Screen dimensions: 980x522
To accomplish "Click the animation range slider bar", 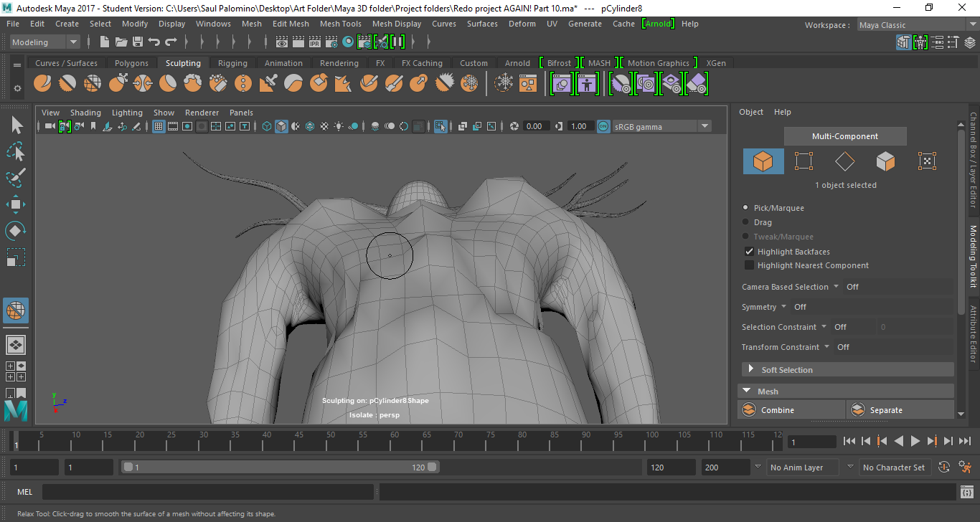I will (x=280, y=468).
